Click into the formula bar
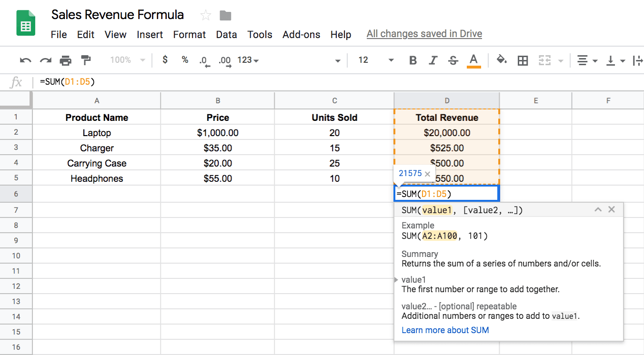The image size is (644, 355). tap(338, 82)
